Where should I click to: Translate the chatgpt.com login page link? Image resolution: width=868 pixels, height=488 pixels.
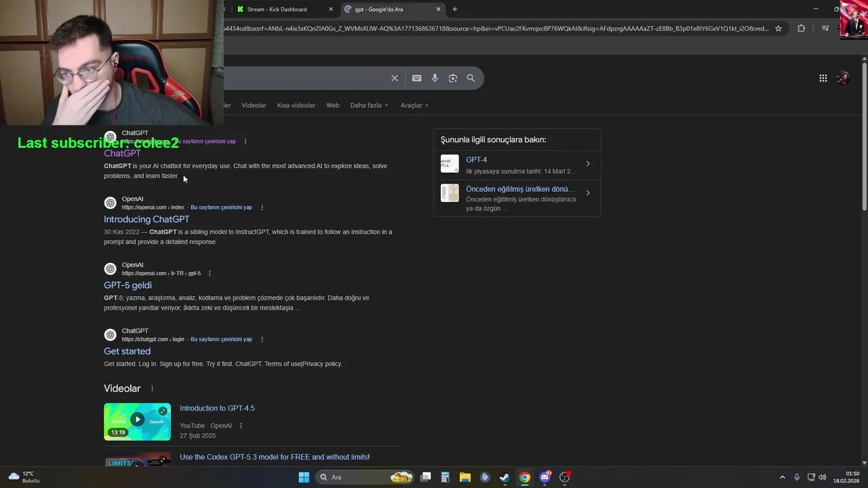coord(221,339)
